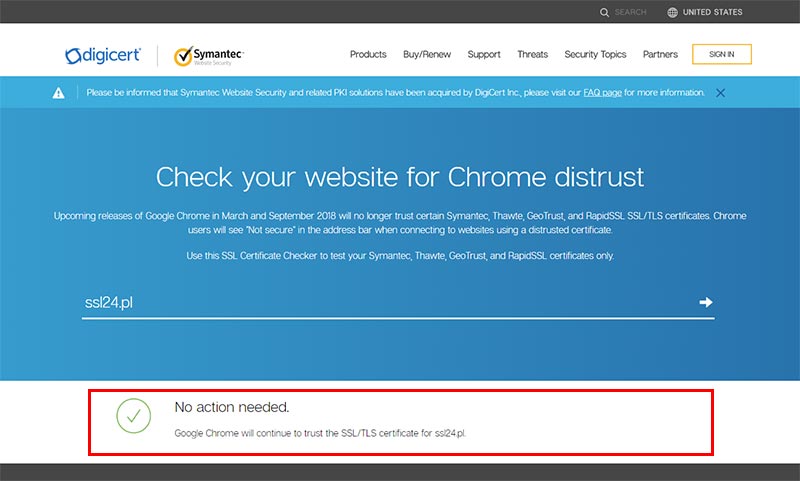Screen dimensions: 800x481
Task: Click the 'Google Chrome will continue to trust' message
Action: (320, 433)
